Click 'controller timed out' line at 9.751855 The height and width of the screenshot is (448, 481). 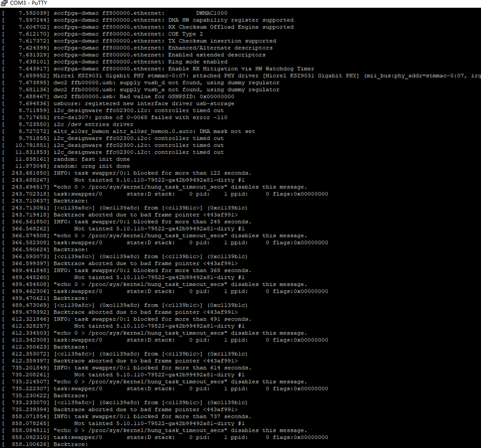point(113,138)
